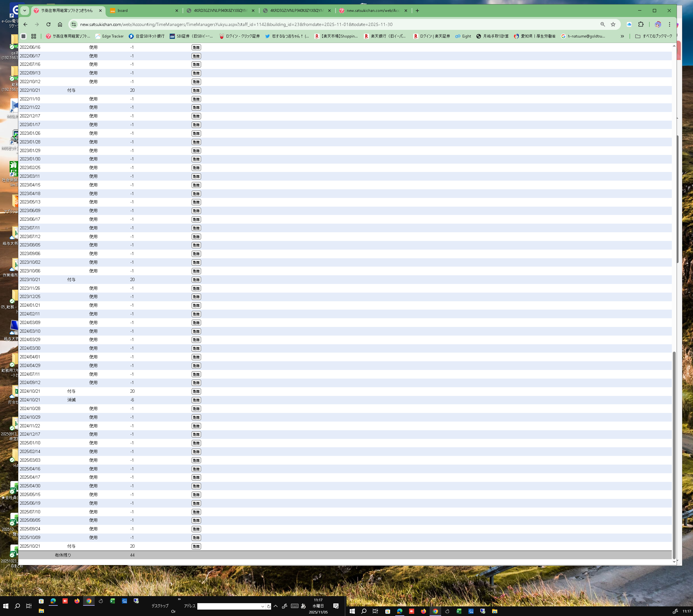Open the Chrome three-dot menu
The image size is (693, 616).
tap(669, 24)
